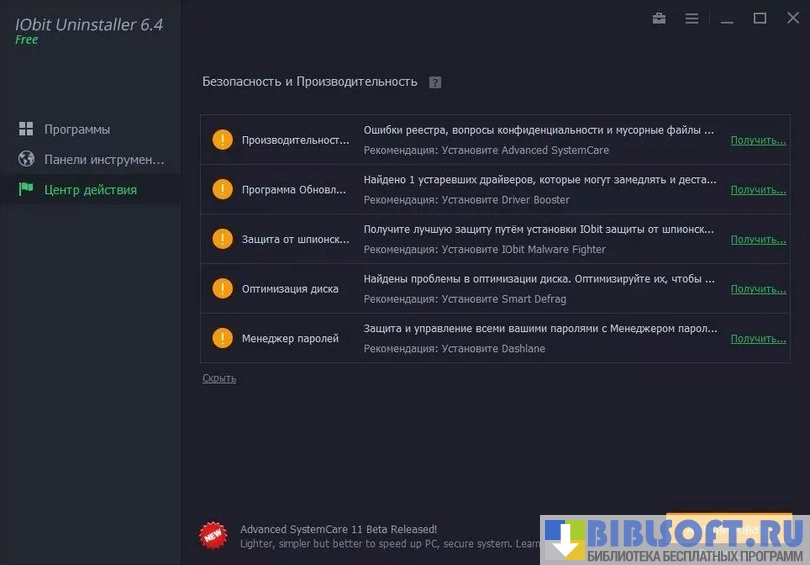Click Получить link for Driver Booster
Screen dimensions: 810x565
point(758,189)
